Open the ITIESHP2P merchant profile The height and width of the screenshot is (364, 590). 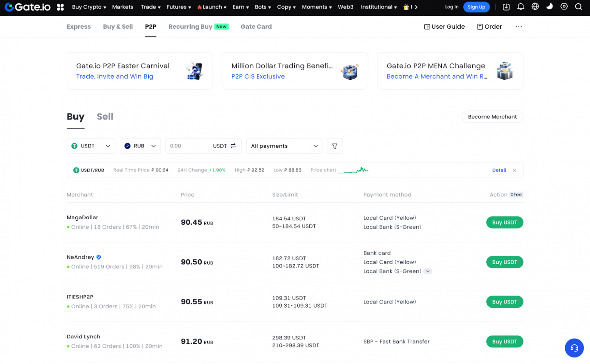(80, 297)
